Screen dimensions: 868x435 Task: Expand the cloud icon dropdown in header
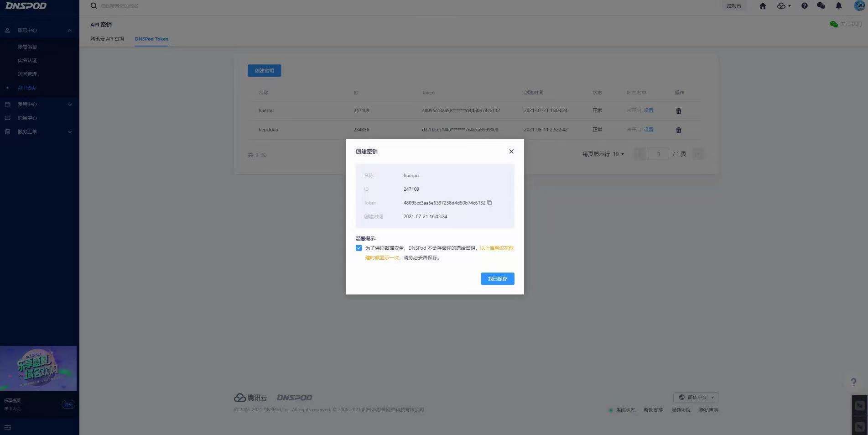[x=784, y=6]
